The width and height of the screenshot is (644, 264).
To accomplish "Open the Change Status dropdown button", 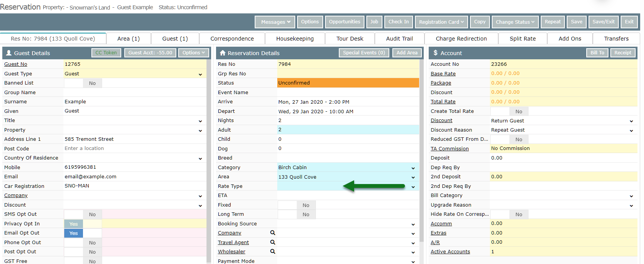I will [515, 22].
